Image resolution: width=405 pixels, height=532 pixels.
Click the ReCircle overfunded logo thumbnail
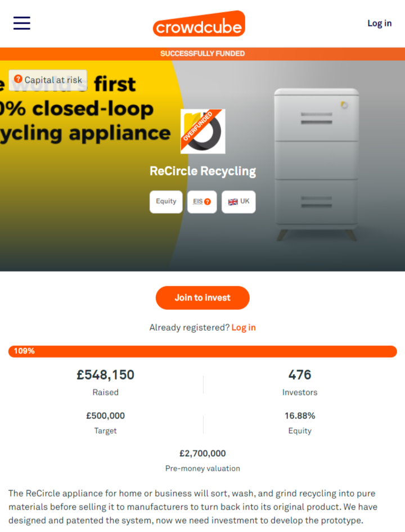202,131
